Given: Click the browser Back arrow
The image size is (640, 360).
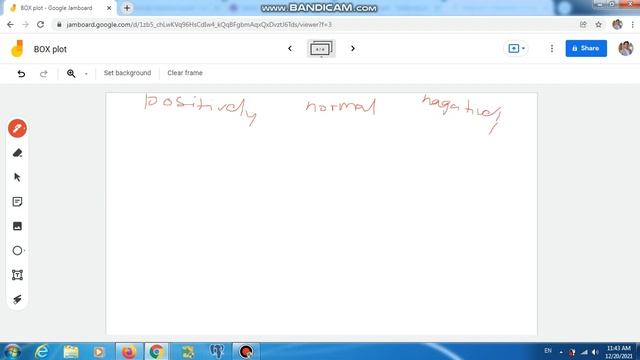Looking at the screenshot, I should (10, 25).
